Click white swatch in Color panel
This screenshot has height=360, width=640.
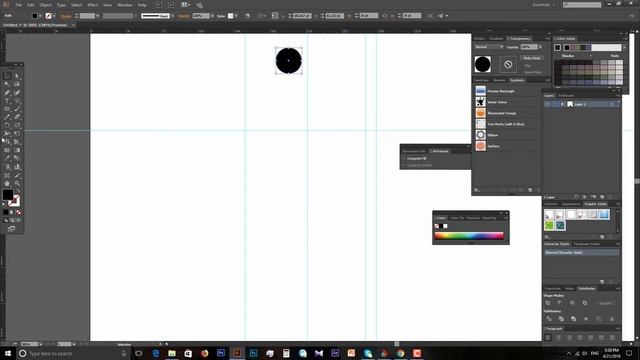tap(445, 226)
